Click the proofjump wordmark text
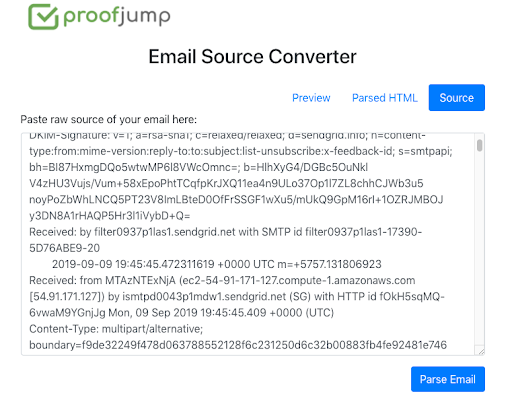The height and width of the screenshot is (402, 512). click(117, 16)
